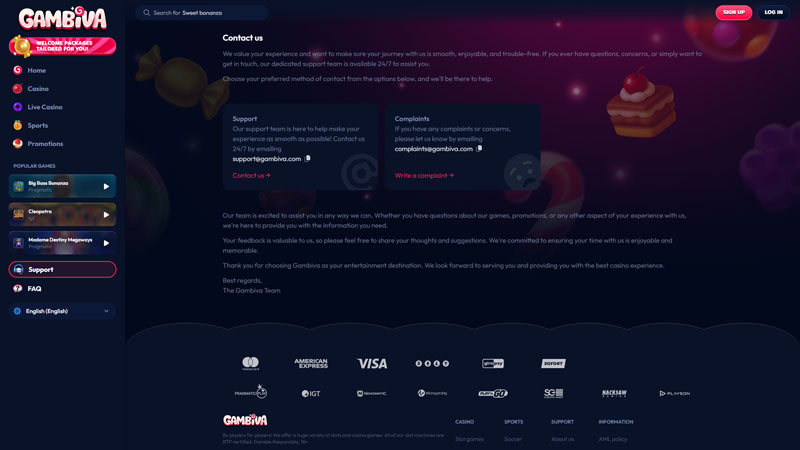Click the Mastercard logo in footer
The image size is (800, 450).
point(250,363)
